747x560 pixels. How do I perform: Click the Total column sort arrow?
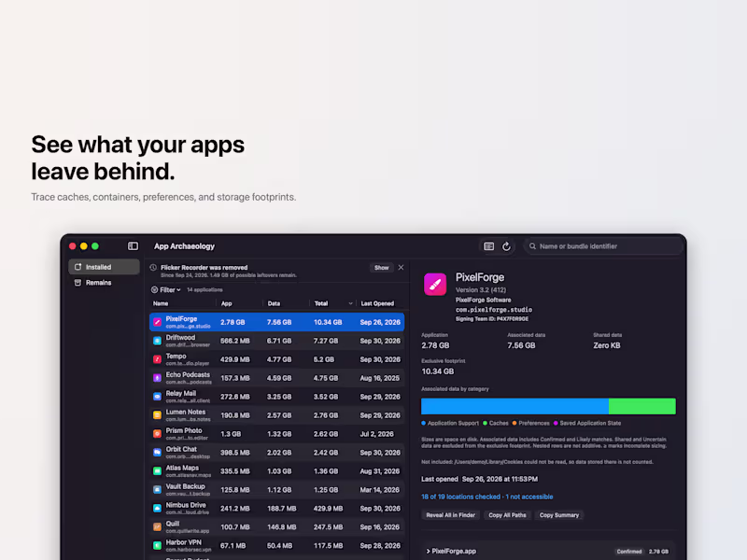pos(351,303)
